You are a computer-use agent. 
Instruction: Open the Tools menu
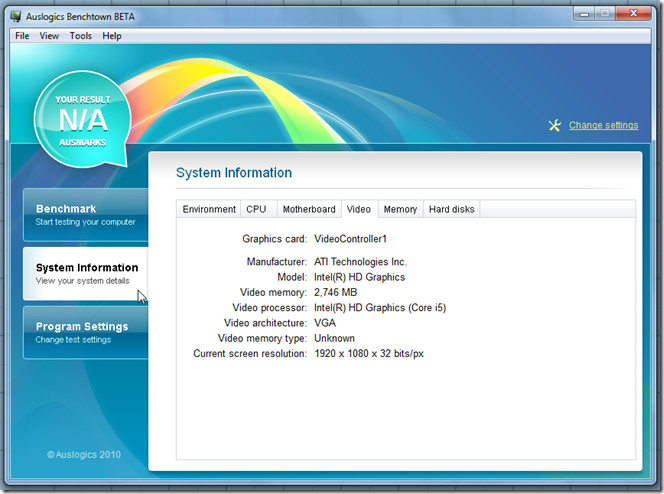pyautogui.click(x=80, y=36)
